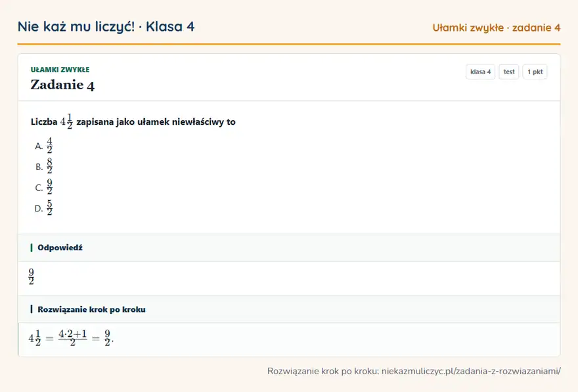Viewport: 578px width, 392px height.
Task: Click the dark bar marker beside 'Rozwiązanie krok po kroku'
Action: (x=32, y=309)
